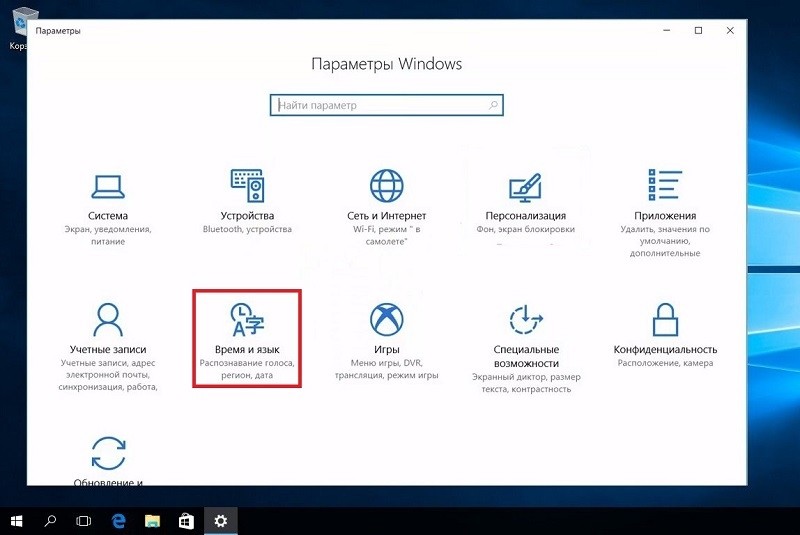Click the Устройства title text
Image resolution: width=800 pixels, height=535 pixels.
pos(247,216)
